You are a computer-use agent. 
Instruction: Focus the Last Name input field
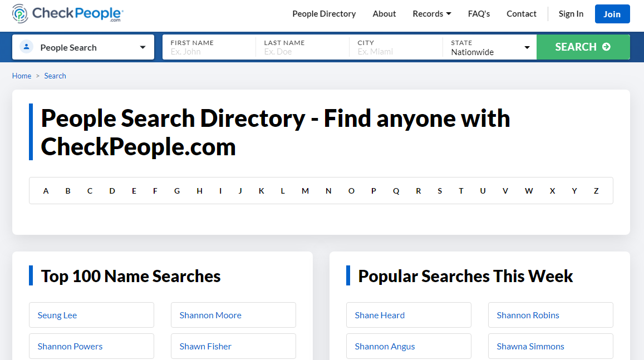302,47
